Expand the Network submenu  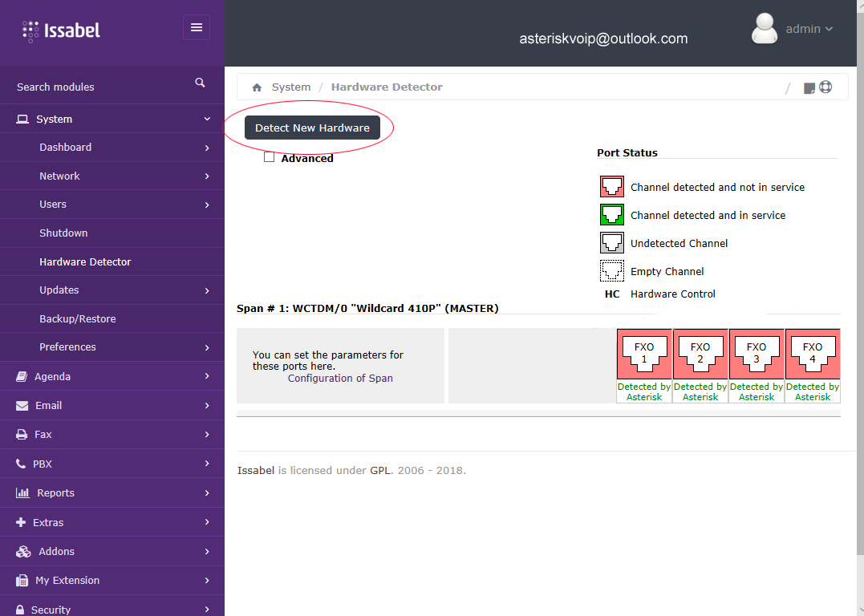click(112, 176)
